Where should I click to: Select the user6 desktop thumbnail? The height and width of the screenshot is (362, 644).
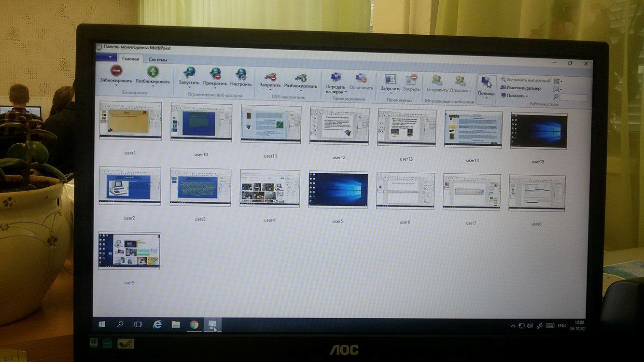click(x=405, y=191)
